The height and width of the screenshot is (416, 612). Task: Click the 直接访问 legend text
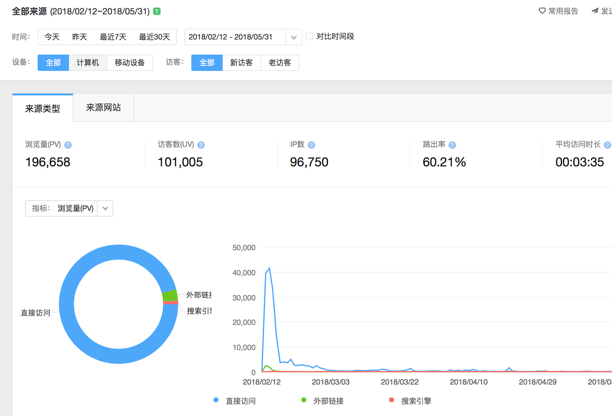pyautogui.click(x=241, y=401)
